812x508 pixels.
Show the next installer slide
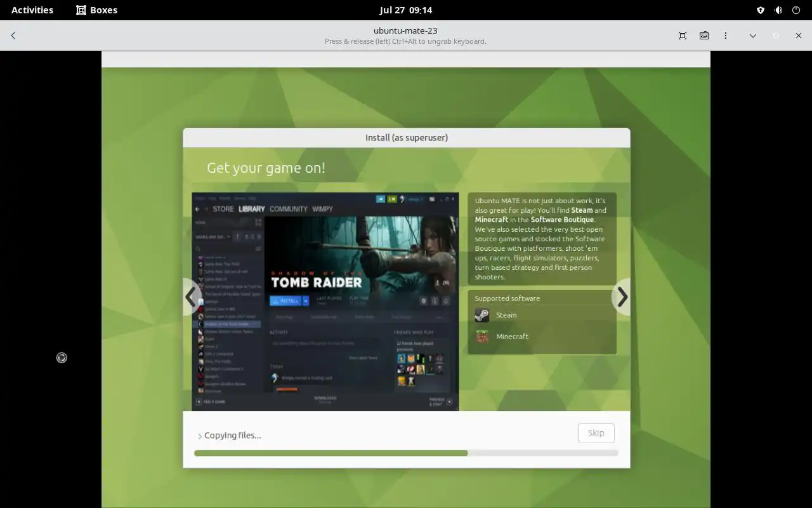pos(622,297)
